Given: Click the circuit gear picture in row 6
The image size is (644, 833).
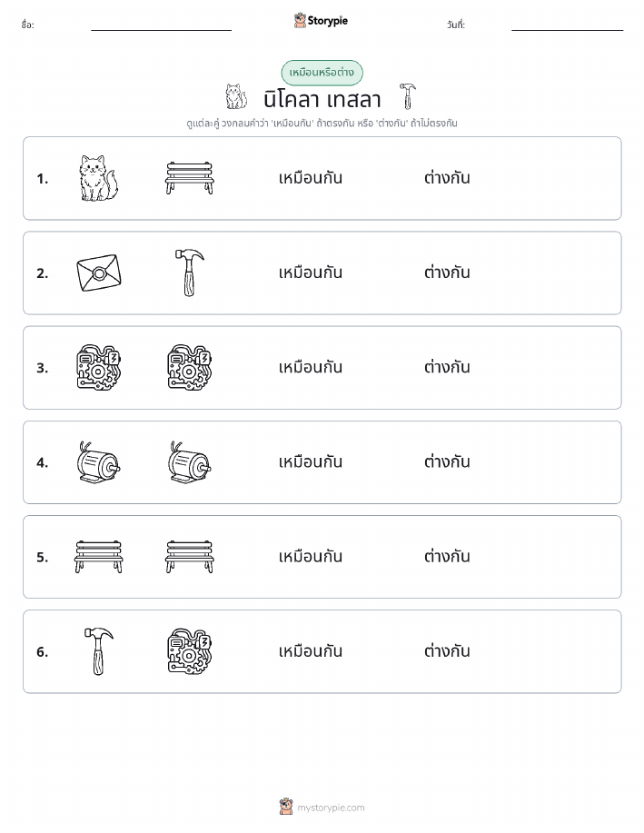Looking at the screenshot, I should (x=190, y=651).
